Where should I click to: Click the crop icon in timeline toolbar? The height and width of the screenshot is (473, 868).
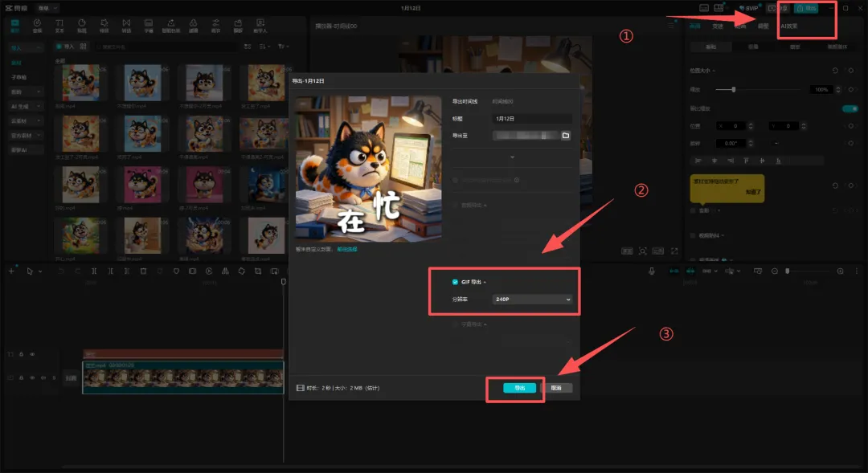[258, 271]
